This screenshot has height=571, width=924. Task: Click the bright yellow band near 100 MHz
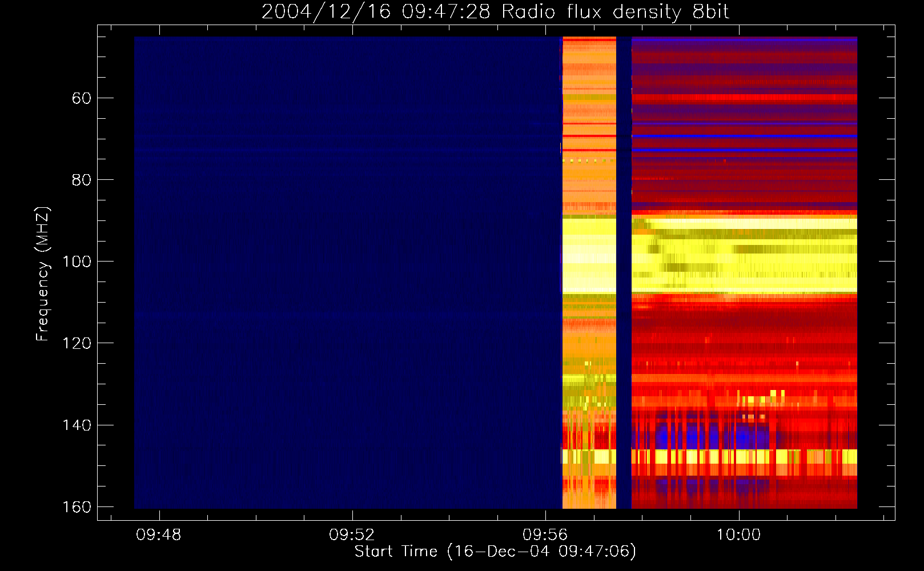(x=744, y=255)
